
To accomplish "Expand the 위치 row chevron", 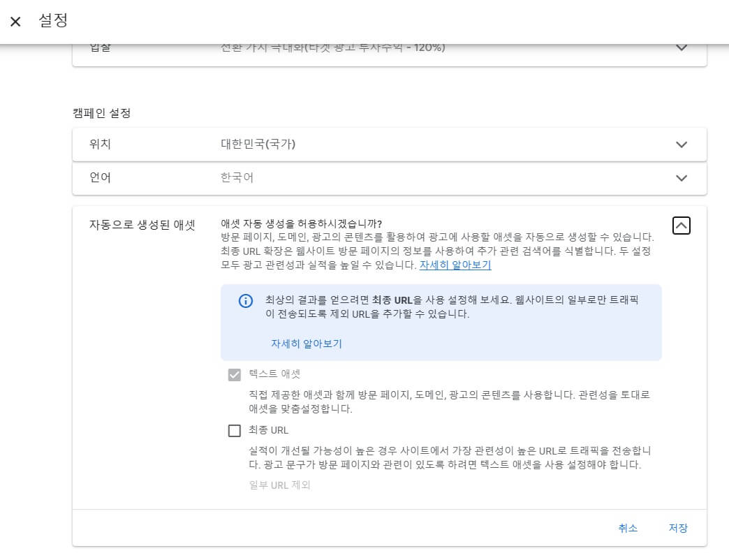I will click(x=681, y=145).
